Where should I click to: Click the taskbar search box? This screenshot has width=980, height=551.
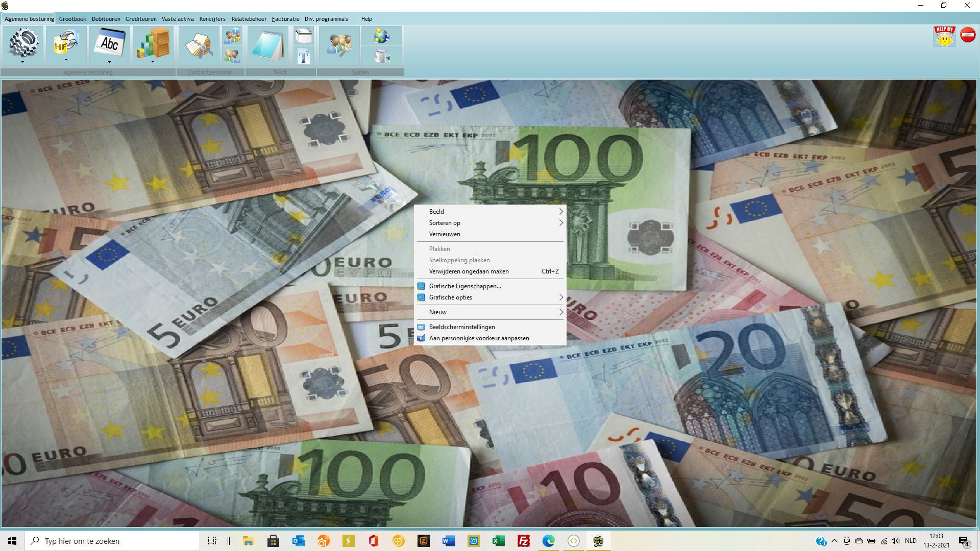pos(112,541)
